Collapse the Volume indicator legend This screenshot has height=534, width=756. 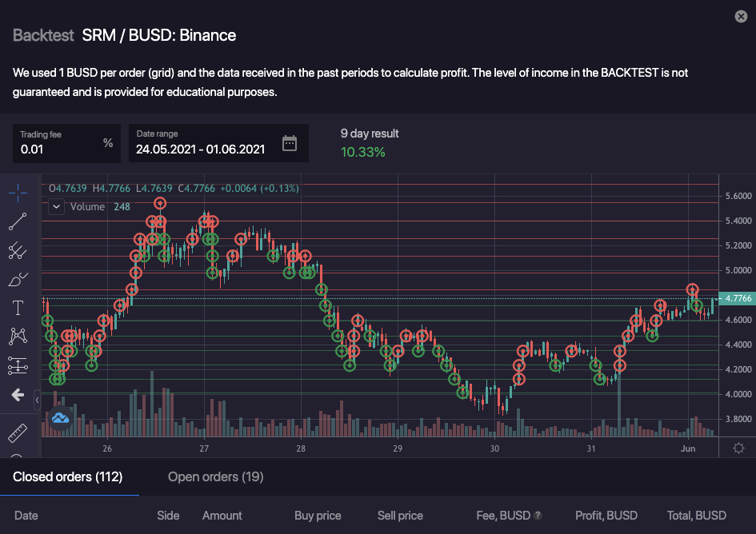pyautogui.click(x=57, y=206)
